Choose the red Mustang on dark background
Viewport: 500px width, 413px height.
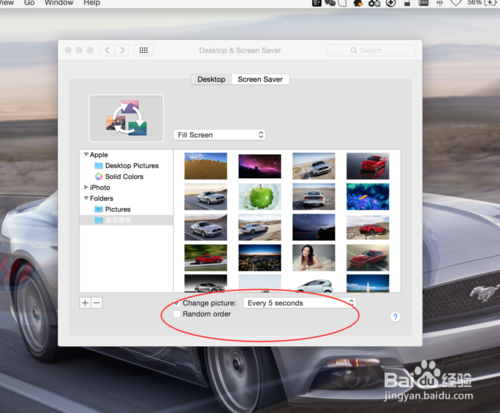(368, 166)
